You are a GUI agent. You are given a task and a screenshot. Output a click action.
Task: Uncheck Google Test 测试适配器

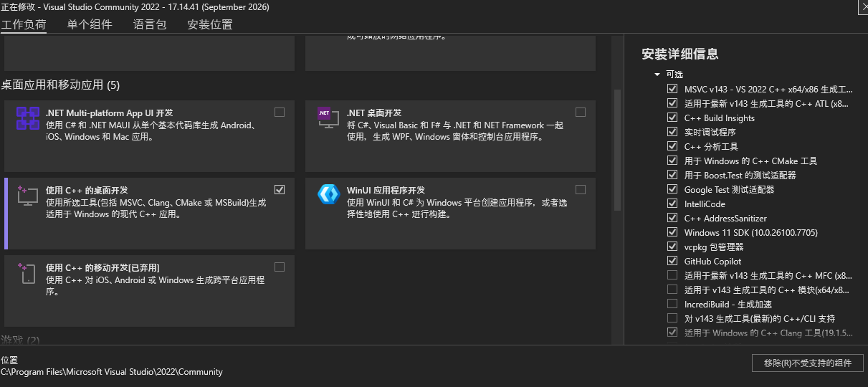[672, 189]
